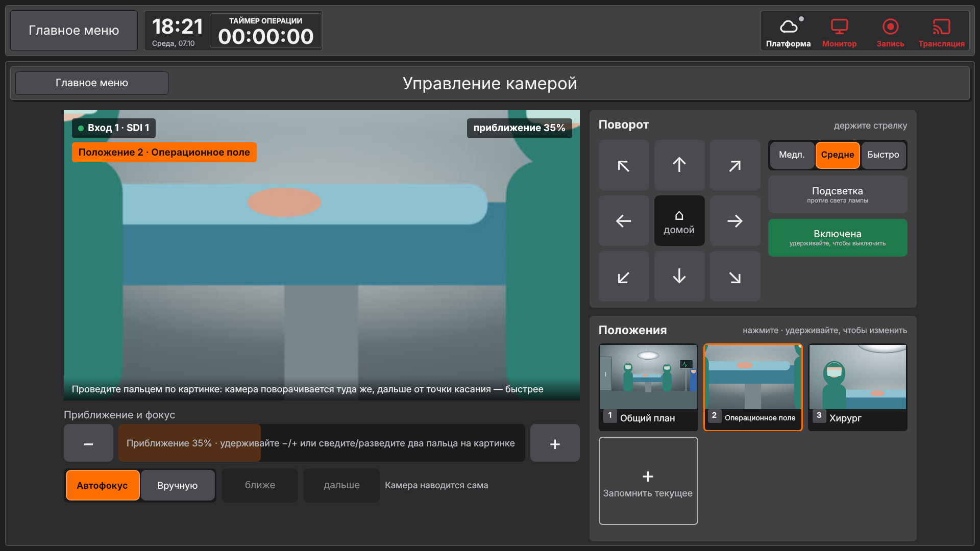Move focus ближе
980x551 pixels.
point(260,486)
